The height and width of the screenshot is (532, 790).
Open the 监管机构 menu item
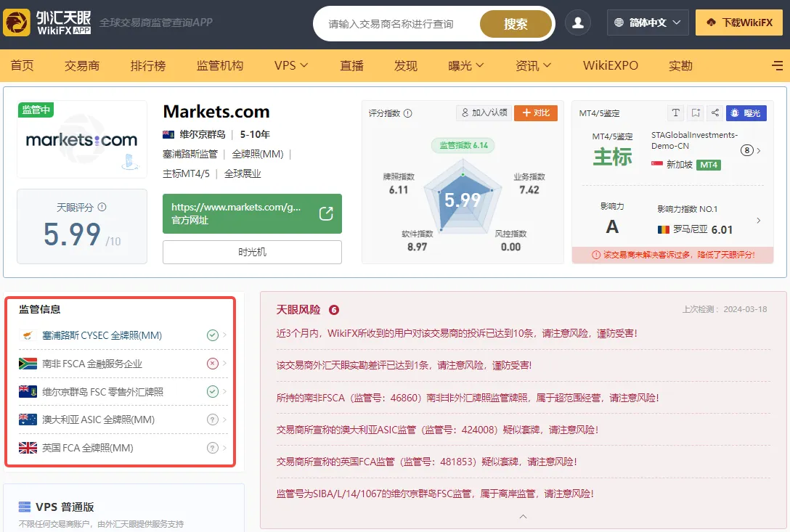pyautogui.click(x=220, y=65)
